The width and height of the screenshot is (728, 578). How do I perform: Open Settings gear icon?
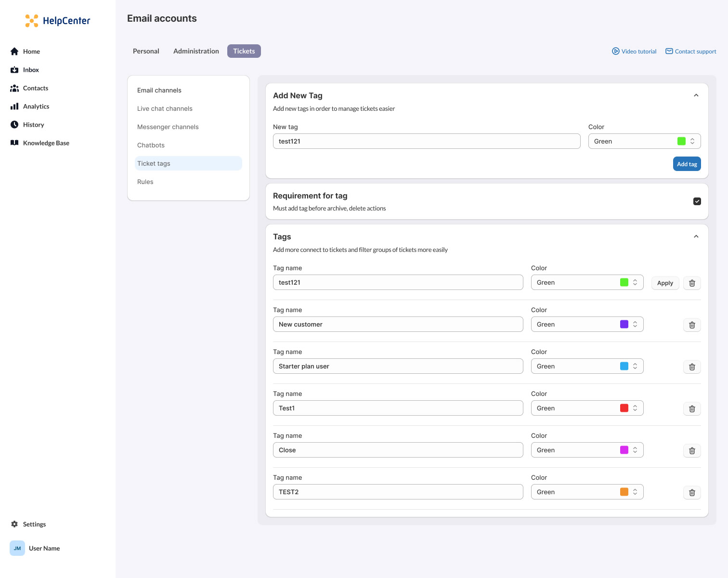coord(14,524)
